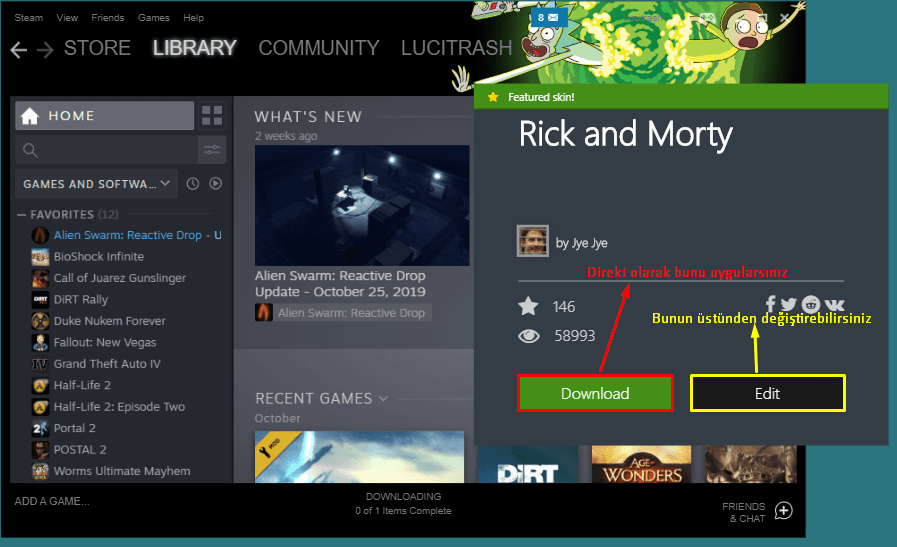This screenshot has height=547, width=897.
Task: Switch to the Community tab
Action: [319, 48]
